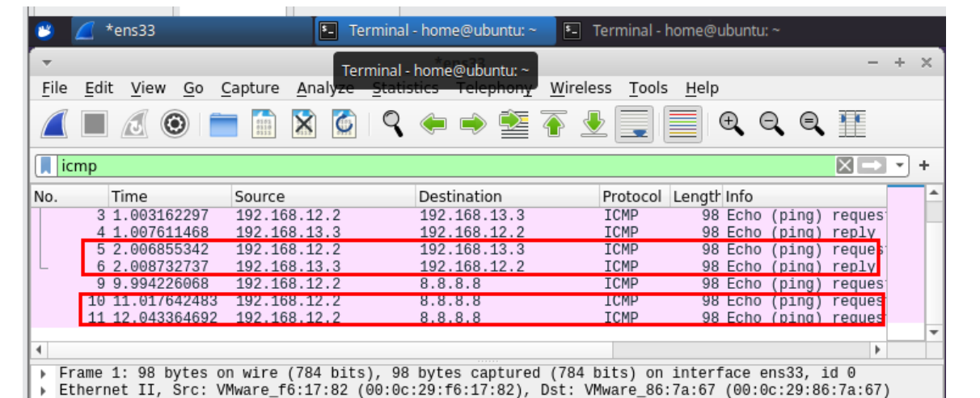The width and height of the screenshot is (980, 398).
Task: Sort packets by No. column
Action: click(x=70, y=196)
